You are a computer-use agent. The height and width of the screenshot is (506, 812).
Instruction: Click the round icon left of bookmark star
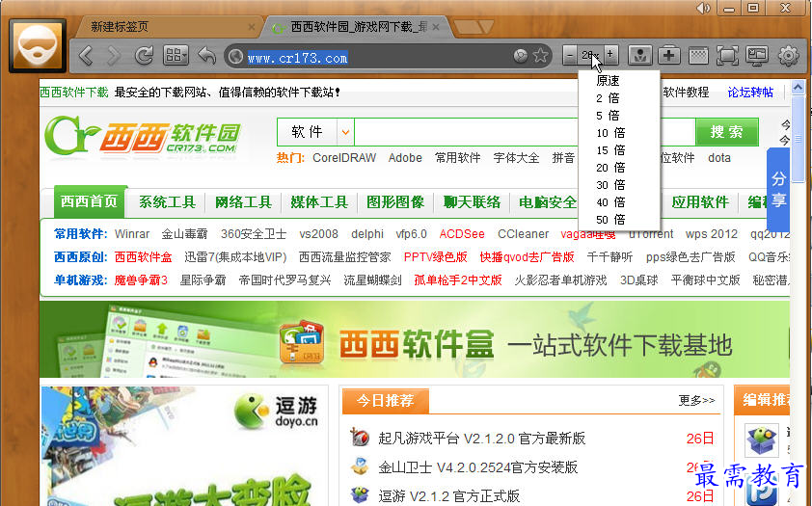(521, 56)
